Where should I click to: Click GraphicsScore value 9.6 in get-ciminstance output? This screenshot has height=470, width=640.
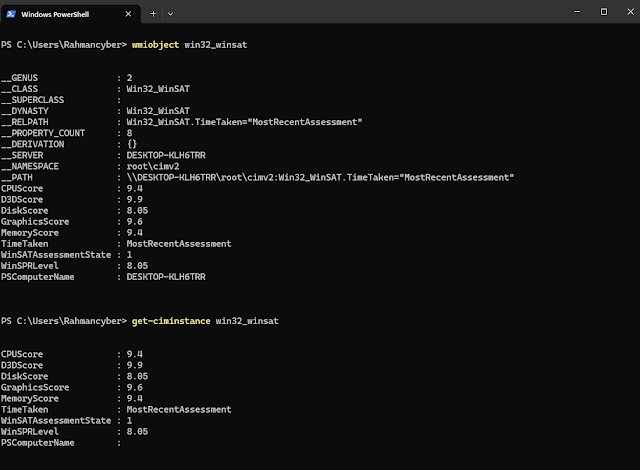coord(134,387)
